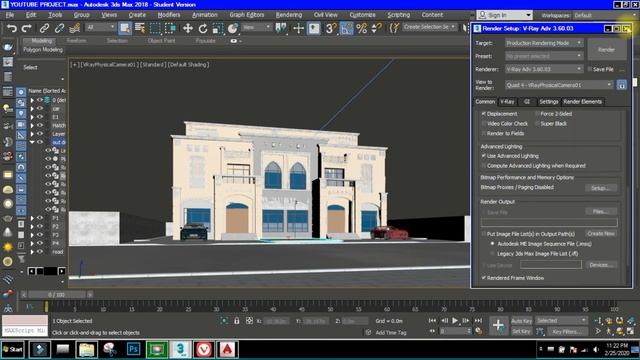This screenshot has width=640, height=360.
Task: Toggle the 3D Snaps icon
Action: (331, 28)
